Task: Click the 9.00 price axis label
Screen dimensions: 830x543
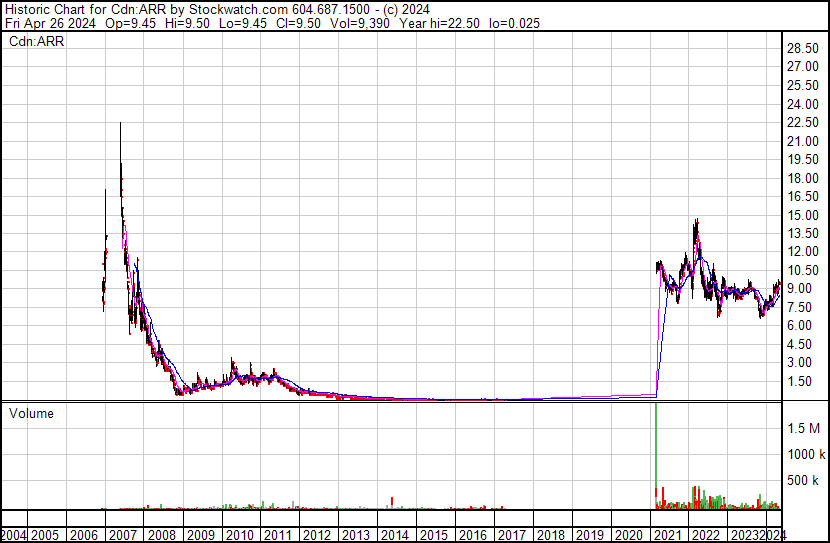Action: (x=800, y=288)
